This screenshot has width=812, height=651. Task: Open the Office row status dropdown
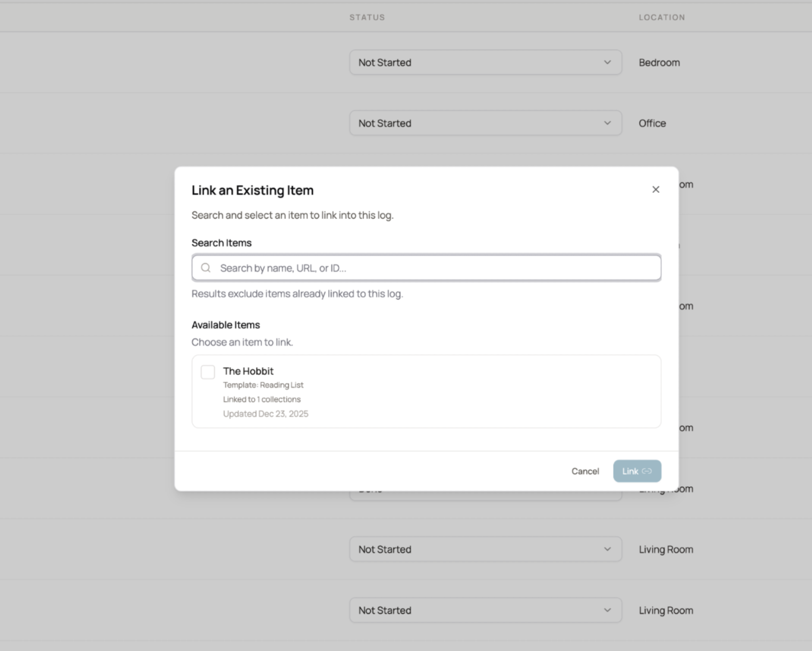pos(485,123)
